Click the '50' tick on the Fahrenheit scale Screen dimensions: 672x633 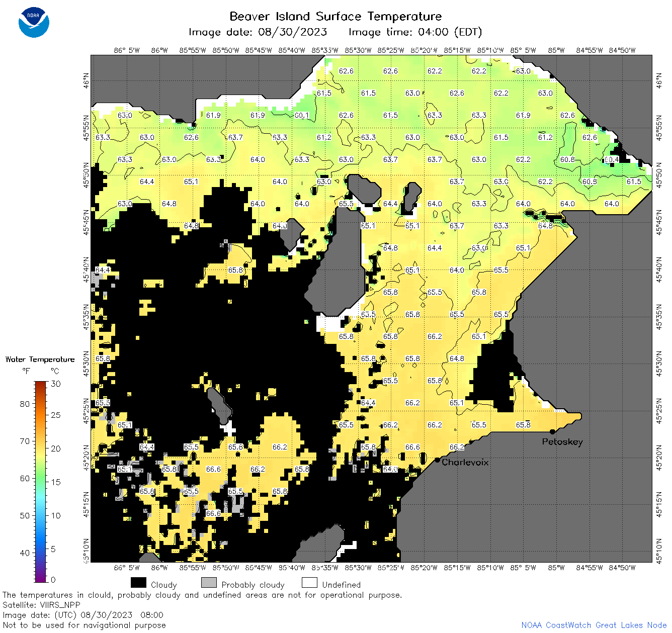25,515
